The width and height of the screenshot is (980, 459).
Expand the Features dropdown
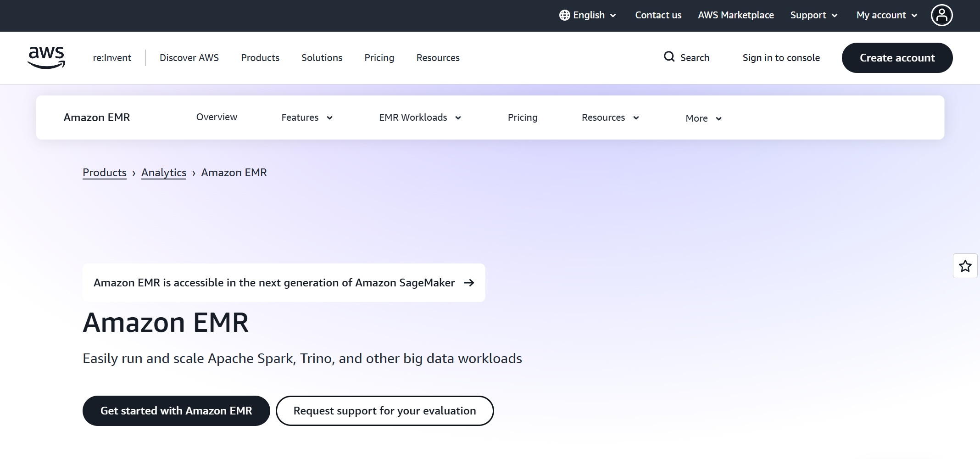[x=306, y=118]
